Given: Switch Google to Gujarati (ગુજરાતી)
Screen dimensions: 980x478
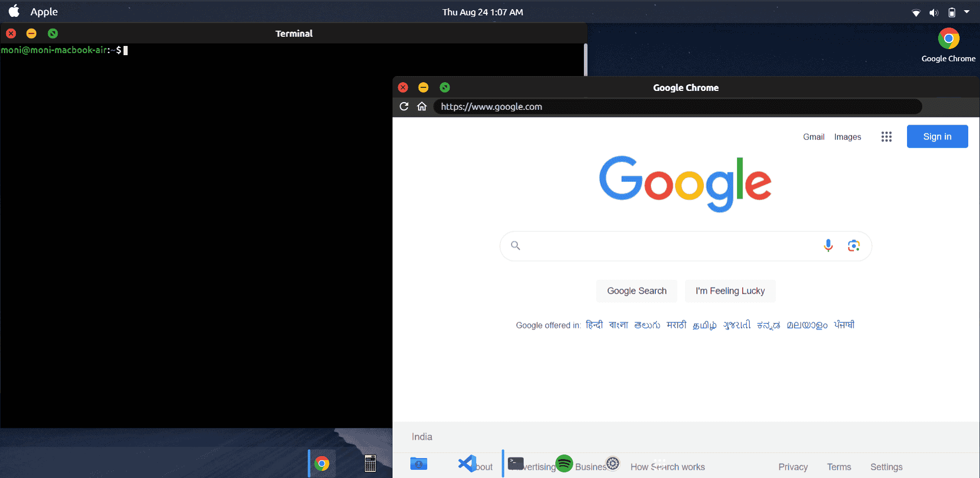Looking at the screenshot, I should tap(737, 325).
